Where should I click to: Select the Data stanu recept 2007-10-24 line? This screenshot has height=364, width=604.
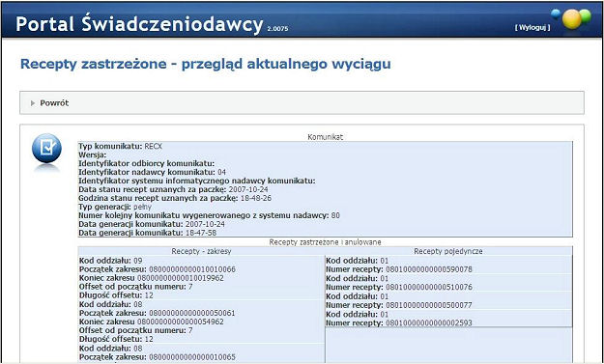173,189
